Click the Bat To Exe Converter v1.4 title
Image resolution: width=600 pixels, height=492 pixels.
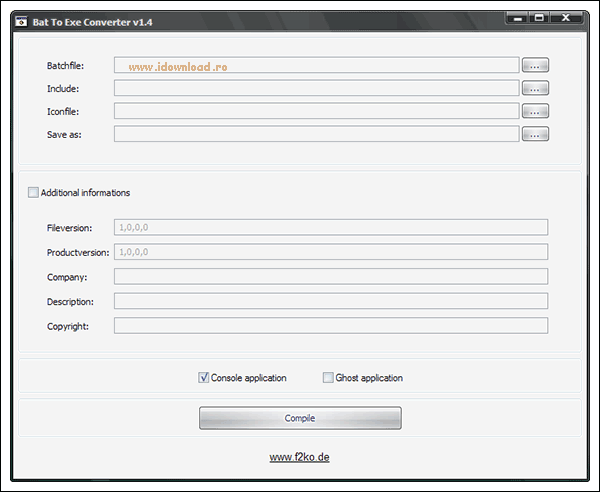pyautogui.click(x=92, y=22)
